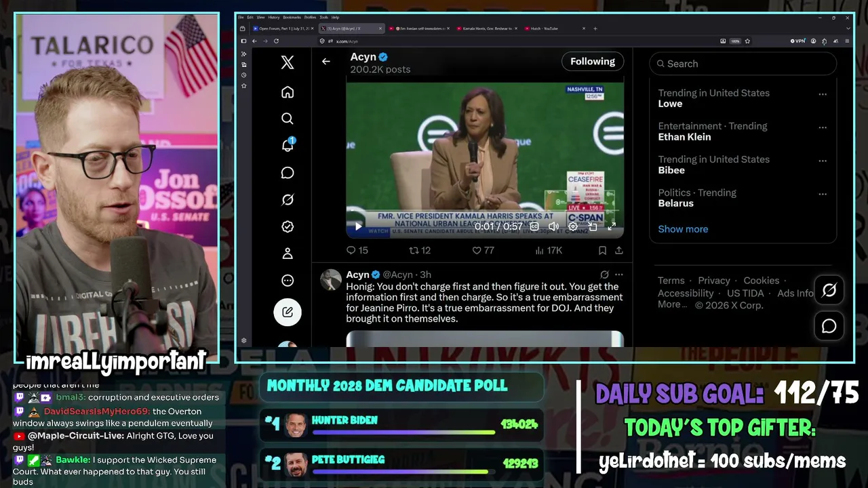Mute the video volume

(553, 226)
